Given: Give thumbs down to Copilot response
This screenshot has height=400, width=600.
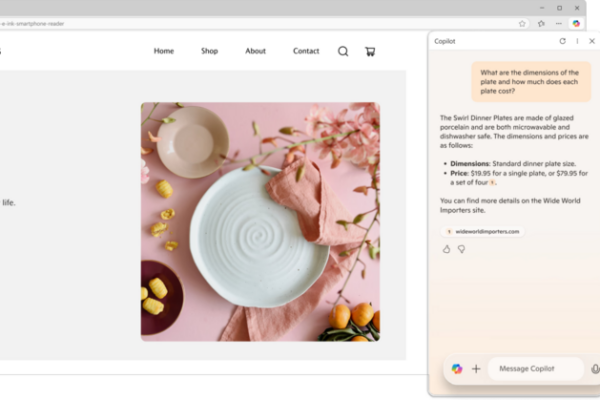Looking at the screenshot, I should click(461, 249).
